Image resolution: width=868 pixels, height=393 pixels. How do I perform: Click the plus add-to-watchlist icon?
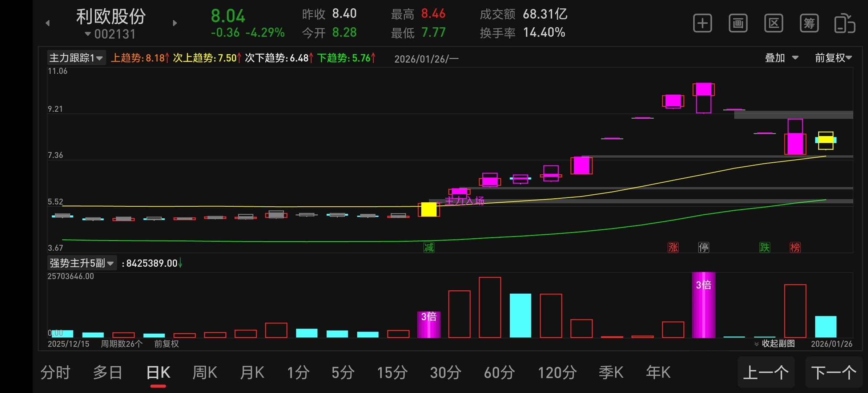click(702, 24)
